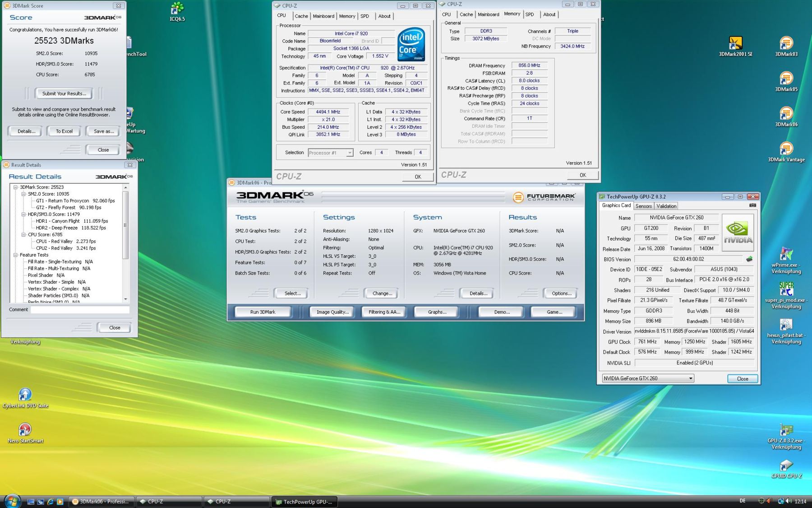This screenshot has height=508, width=812.
Task: Click the network tray icon
Action: pyautogui.click(x=780, y=501)
